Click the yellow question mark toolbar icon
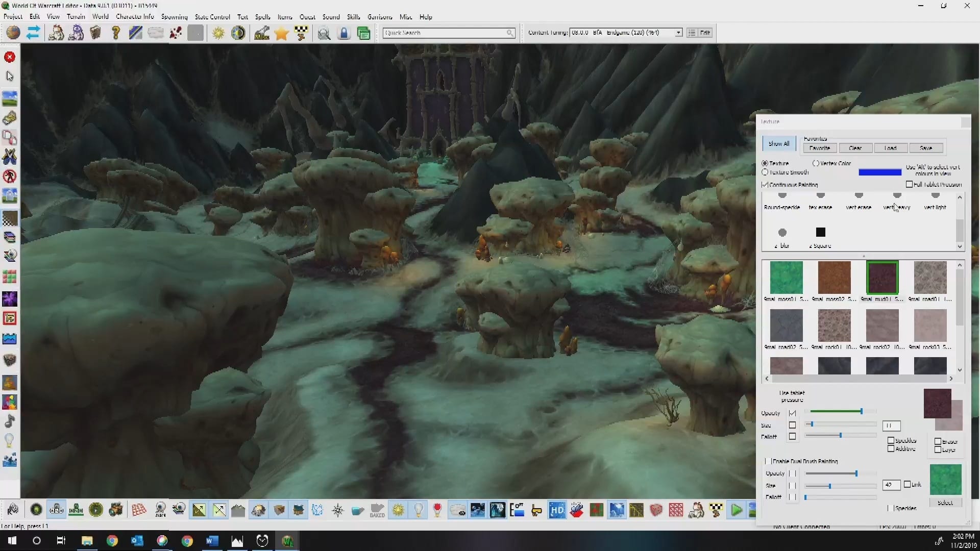980x551 pixels. [x=116, y=33]
